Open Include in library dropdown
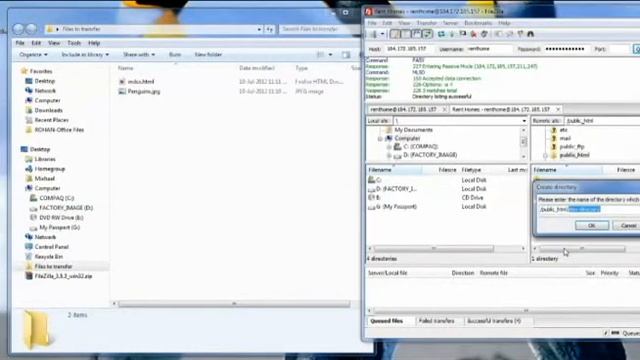The width and height of the screenshot is (640, 360). (85, 54)
